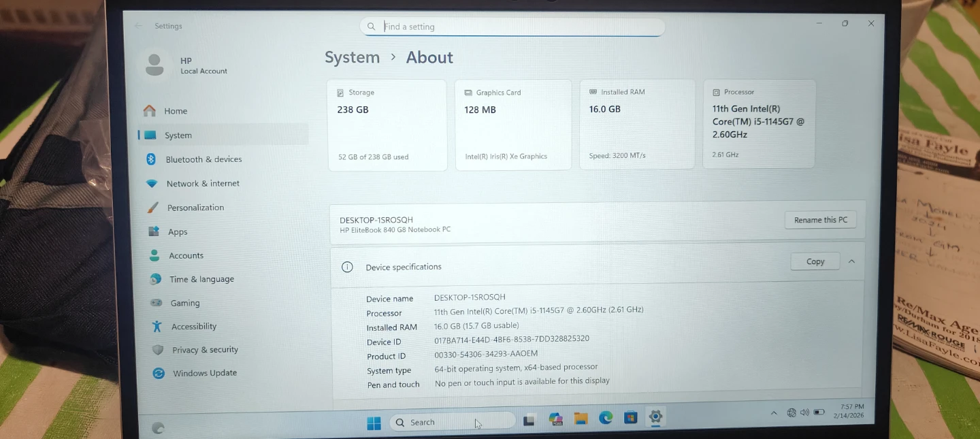
Task: Click the Privacy & security shield icon
Action: (158, 350)
